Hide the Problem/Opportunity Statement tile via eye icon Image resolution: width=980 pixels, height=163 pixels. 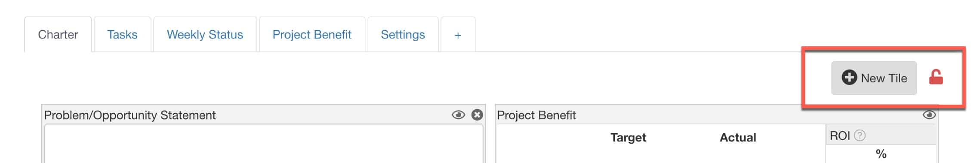[x=458, y=115]
